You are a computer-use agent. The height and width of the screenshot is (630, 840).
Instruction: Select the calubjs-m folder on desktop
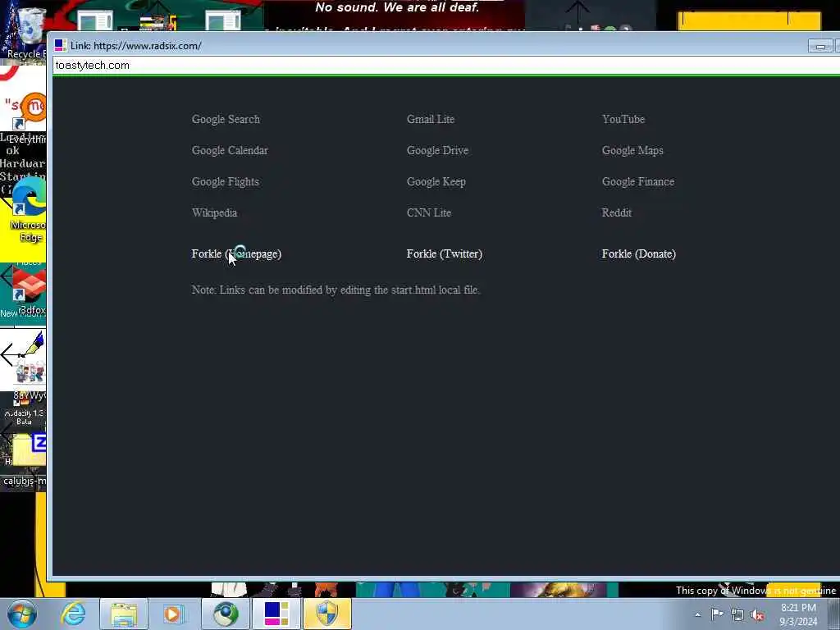click(x=25, y=459)
